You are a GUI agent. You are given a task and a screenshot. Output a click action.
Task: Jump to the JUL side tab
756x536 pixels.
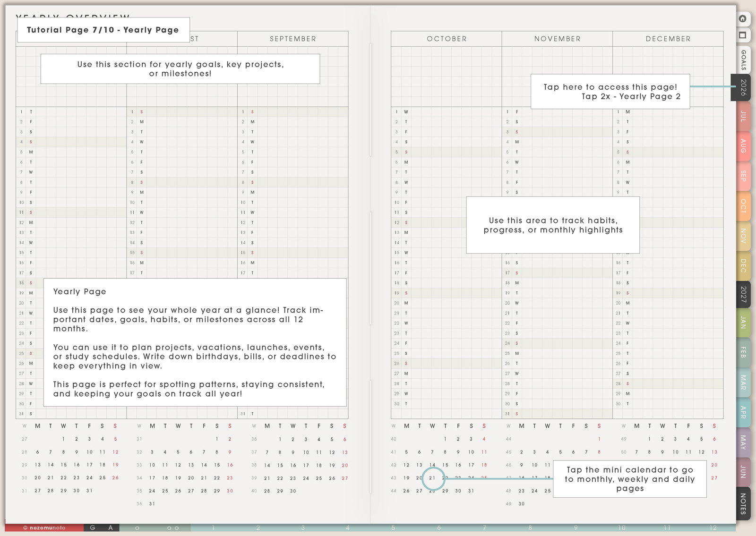click(743, 116)
